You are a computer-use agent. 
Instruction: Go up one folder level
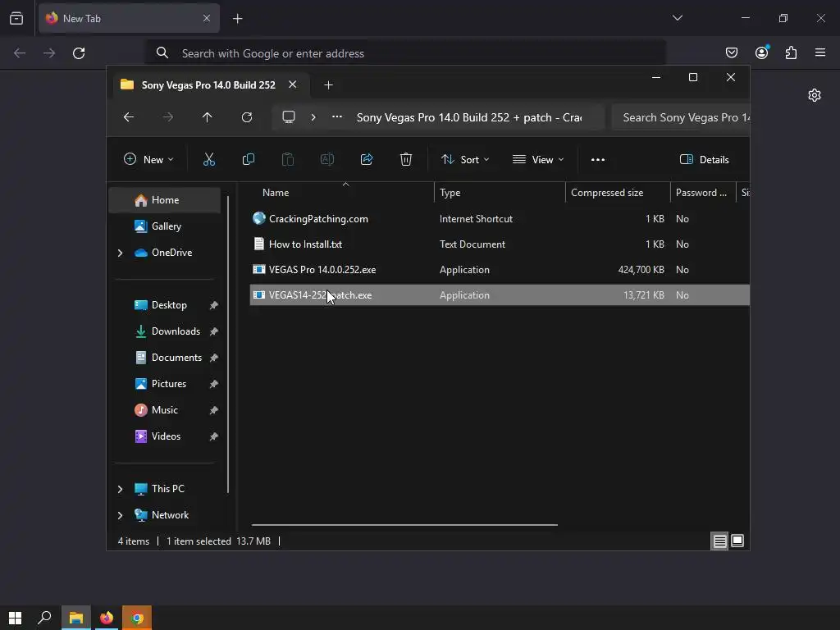point(208,117)
